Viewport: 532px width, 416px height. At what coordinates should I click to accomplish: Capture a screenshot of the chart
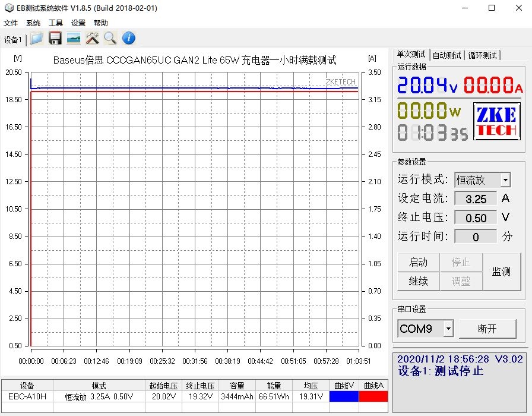[x=74, y=37]
